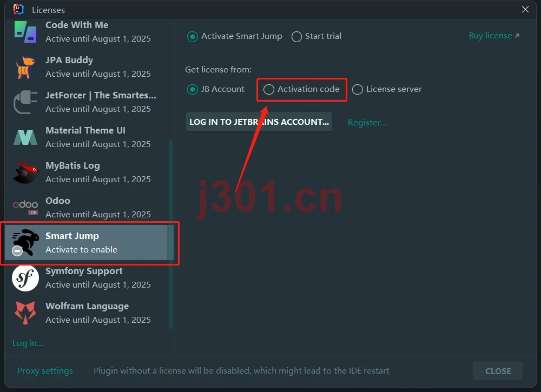Click the Smart Jump rabbit icon

25,242
